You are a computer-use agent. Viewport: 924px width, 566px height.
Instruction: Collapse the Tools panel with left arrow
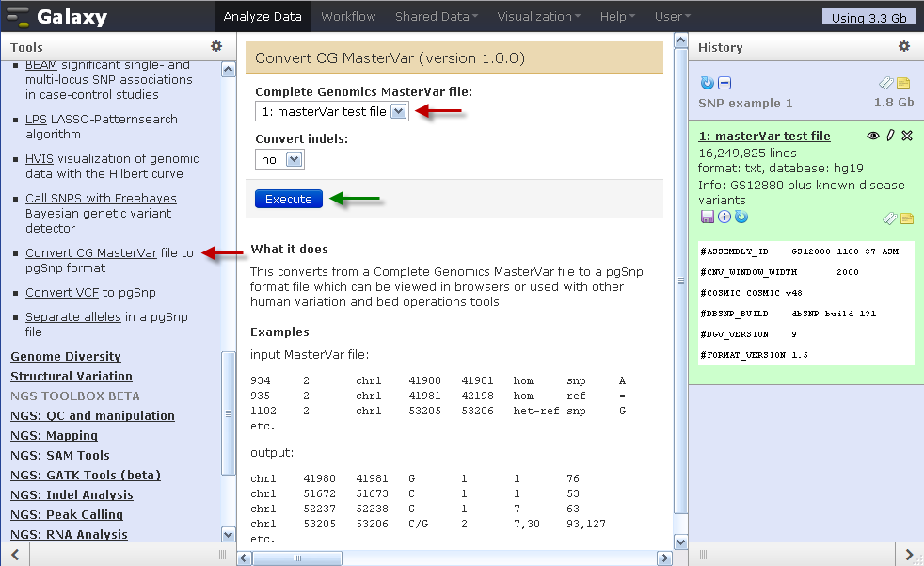click(x=15, y=554)
